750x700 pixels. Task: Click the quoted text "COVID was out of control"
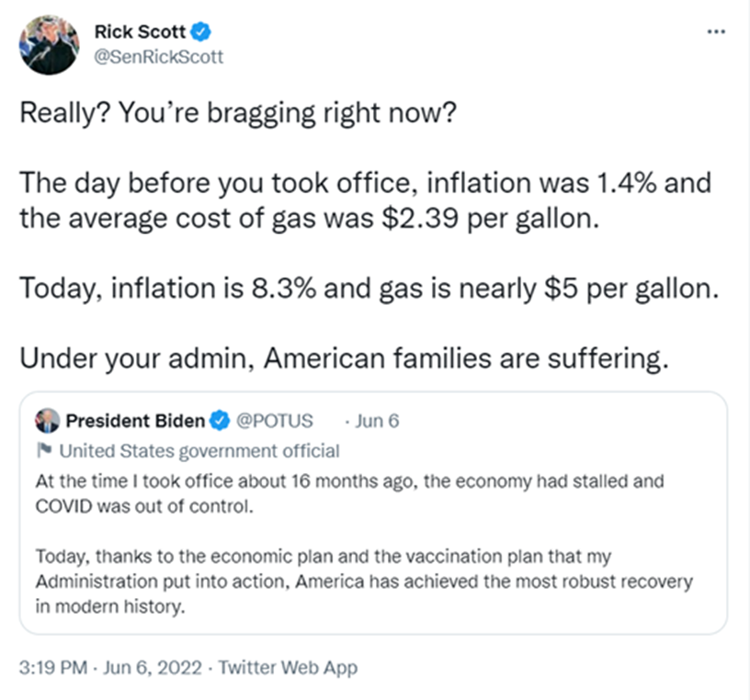(x=144, y=506)
